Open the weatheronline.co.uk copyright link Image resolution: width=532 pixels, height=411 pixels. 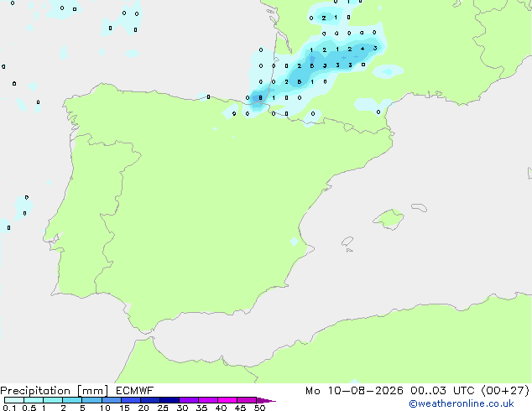click(461, 403)
